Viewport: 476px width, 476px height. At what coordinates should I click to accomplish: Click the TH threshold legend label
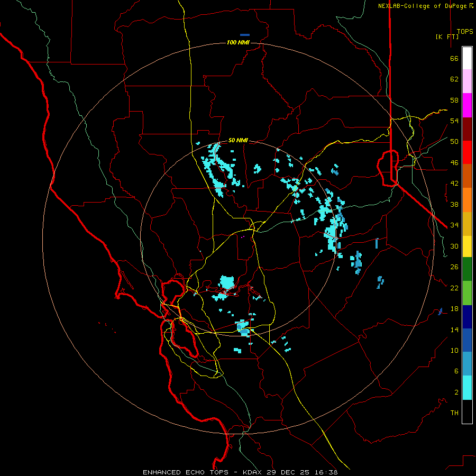[x=454, y=413]
